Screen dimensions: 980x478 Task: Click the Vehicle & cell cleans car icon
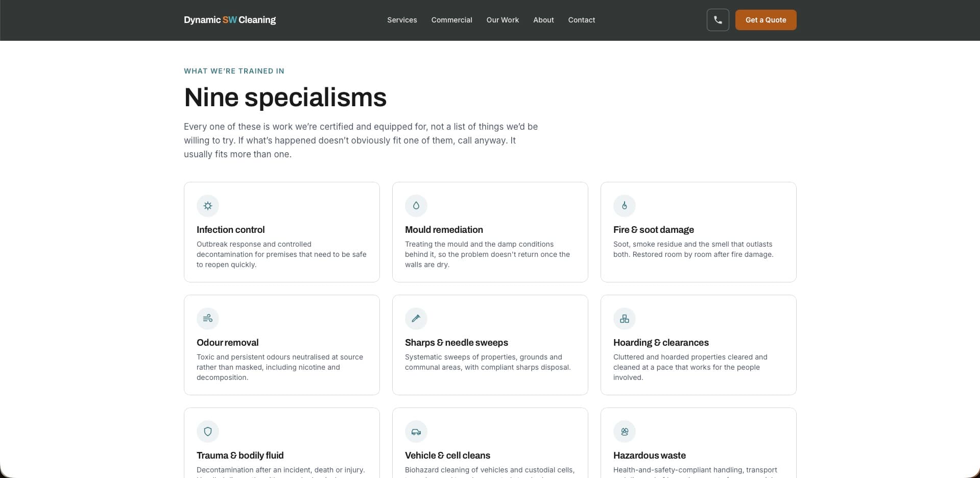416,432
